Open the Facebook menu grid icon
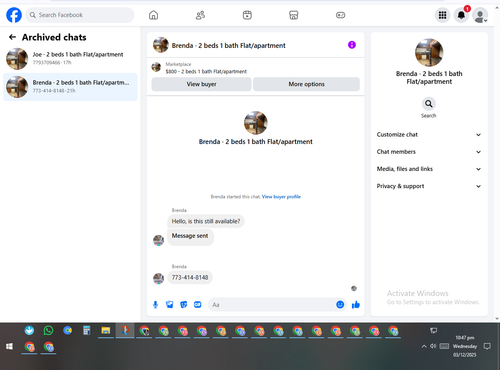Screen dimensions: 500x370 coord(442,15)
